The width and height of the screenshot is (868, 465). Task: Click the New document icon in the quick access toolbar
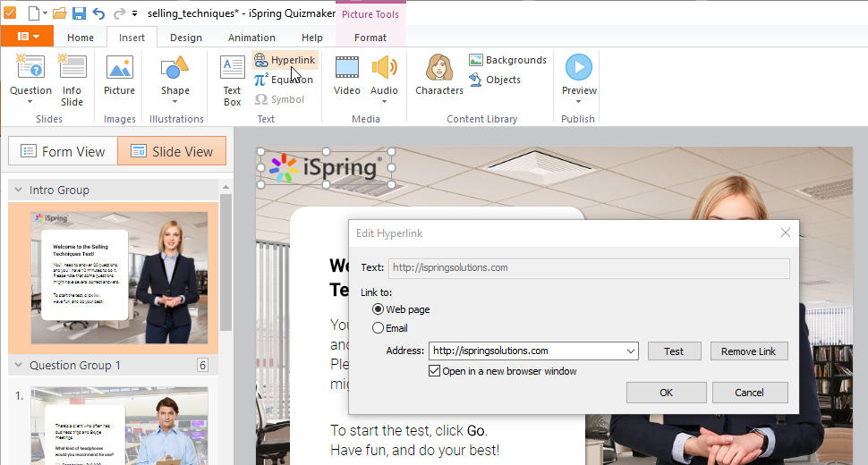pyautogui.click(x=34, y=13)
